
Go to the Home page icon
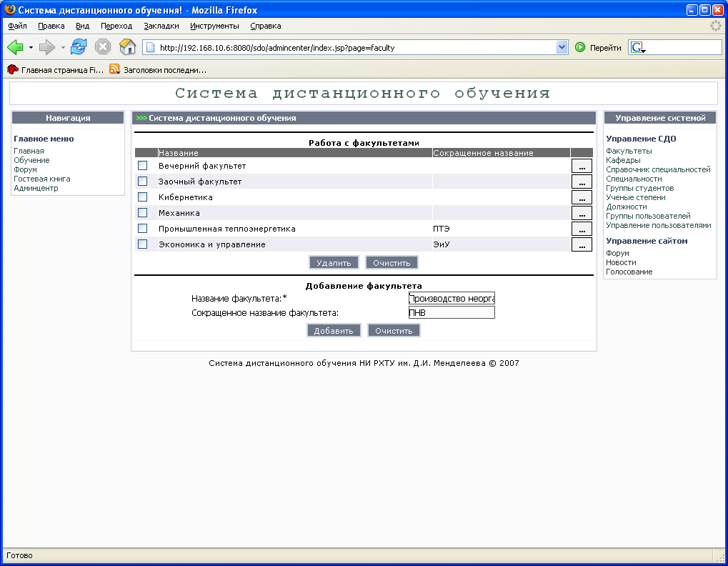(x=127, y=47)
